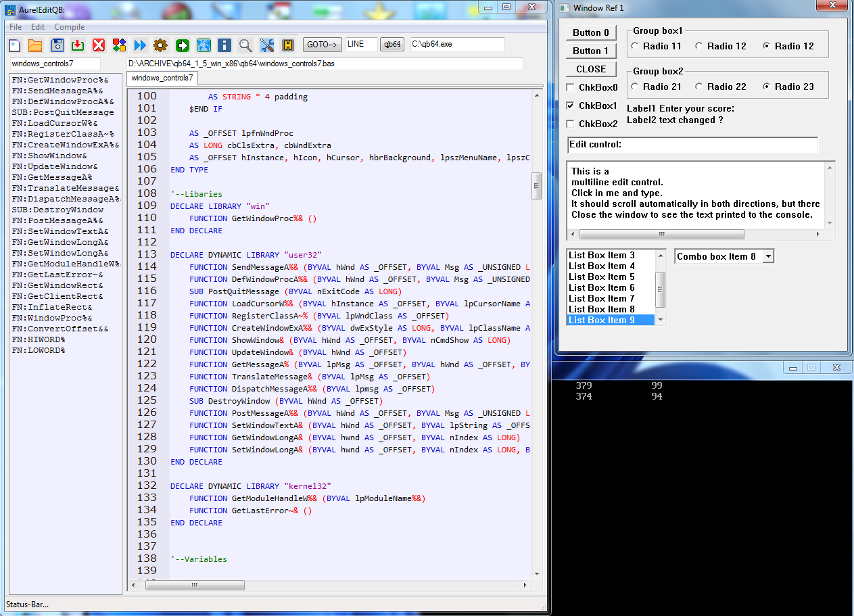This screenshot has width=854, height=616.
Task: Click the blue info icon
Action: 224,45
